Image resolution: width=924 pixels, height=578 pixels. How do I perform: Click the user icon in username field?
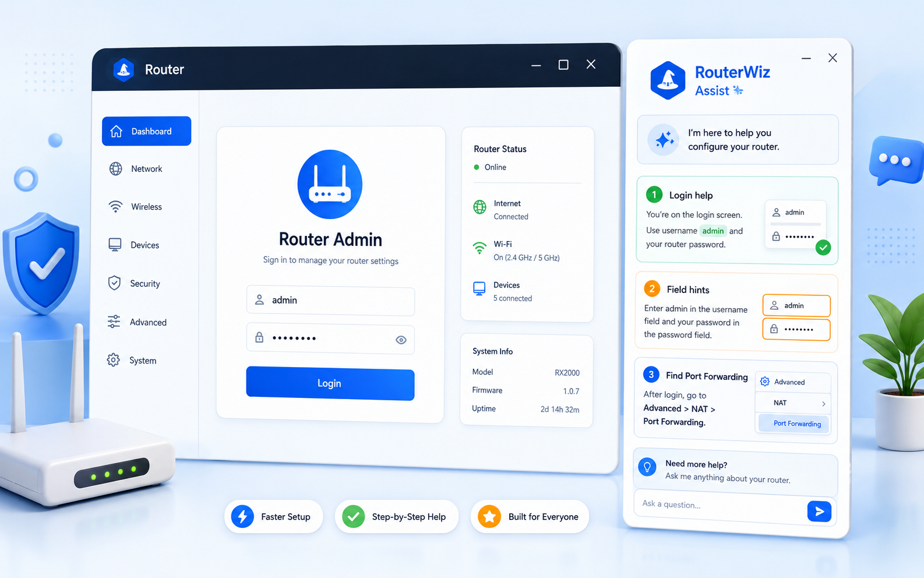pos(260,299)
